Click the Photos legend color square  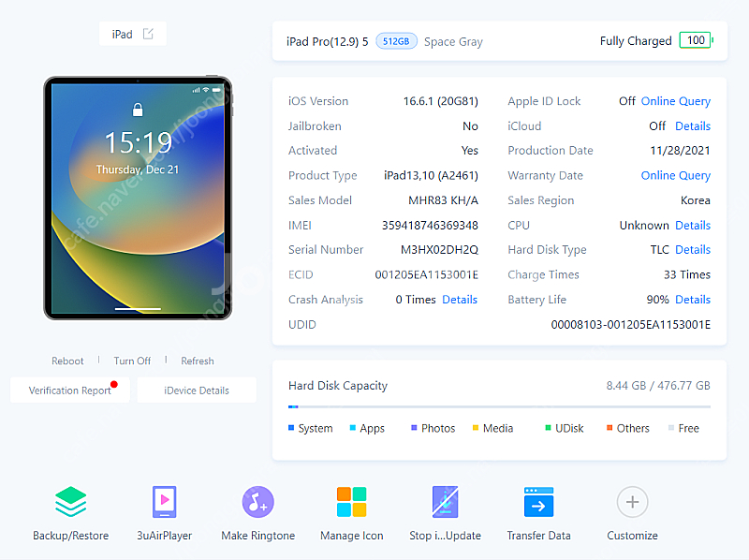414,428
